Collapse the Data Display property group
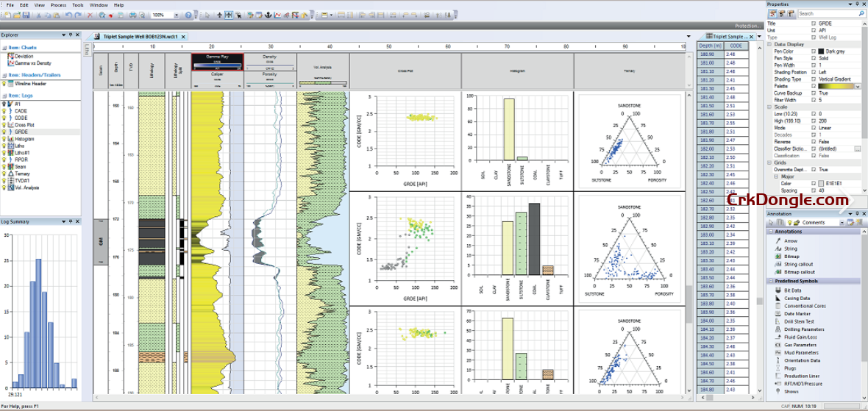The width and height of the screenshot is (868, 411). (769, 44)
